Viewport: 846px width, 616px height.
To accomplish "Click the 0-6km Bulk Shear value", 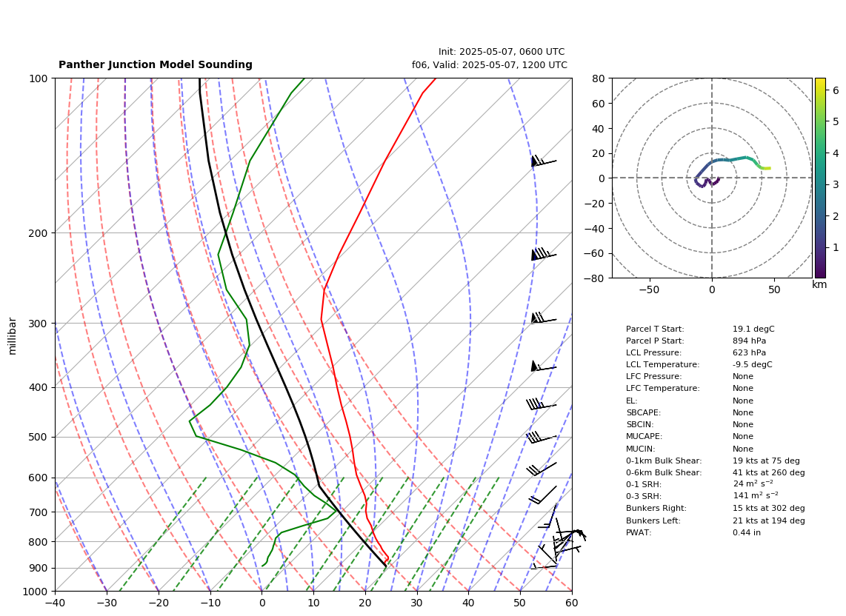I will pyautogui.click(x=768, y=472).
